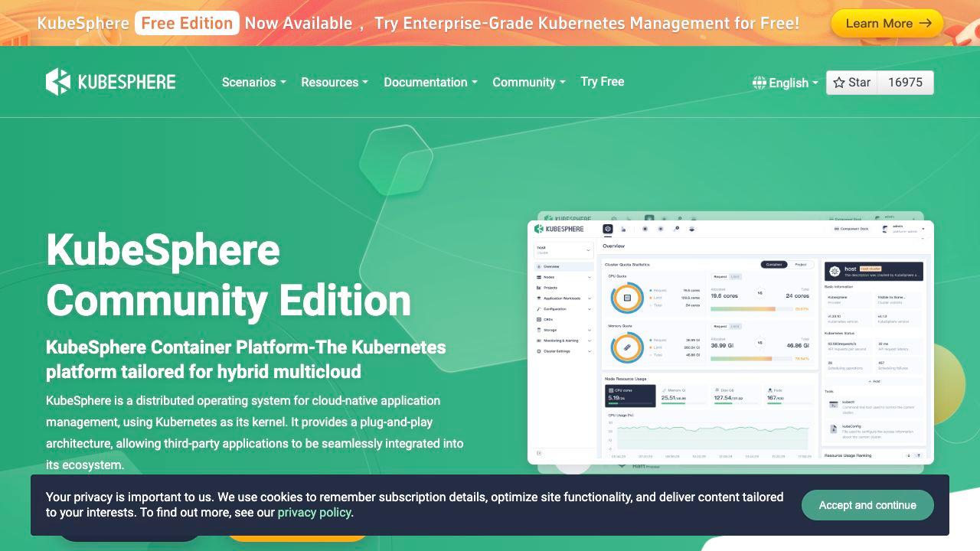
Task: Click Accept and continue
Action: coord(867,505)
